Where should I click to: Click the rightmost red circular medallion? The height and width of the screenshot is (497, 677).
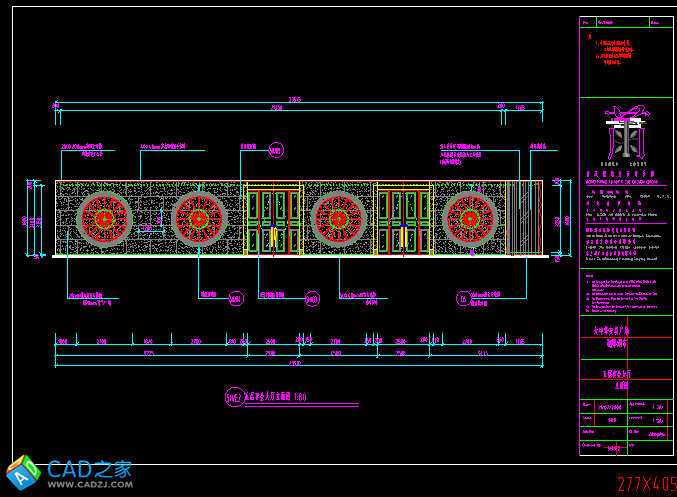click(470, 219)
